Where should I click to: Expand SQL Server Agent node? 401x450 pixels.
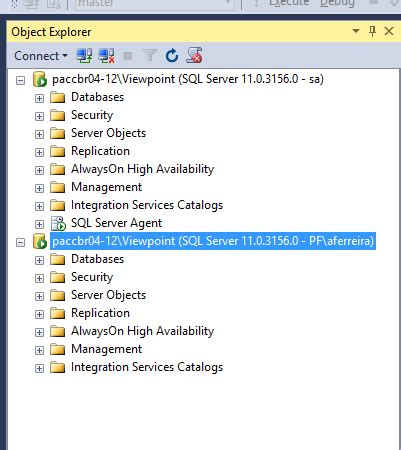pos(39,224)
